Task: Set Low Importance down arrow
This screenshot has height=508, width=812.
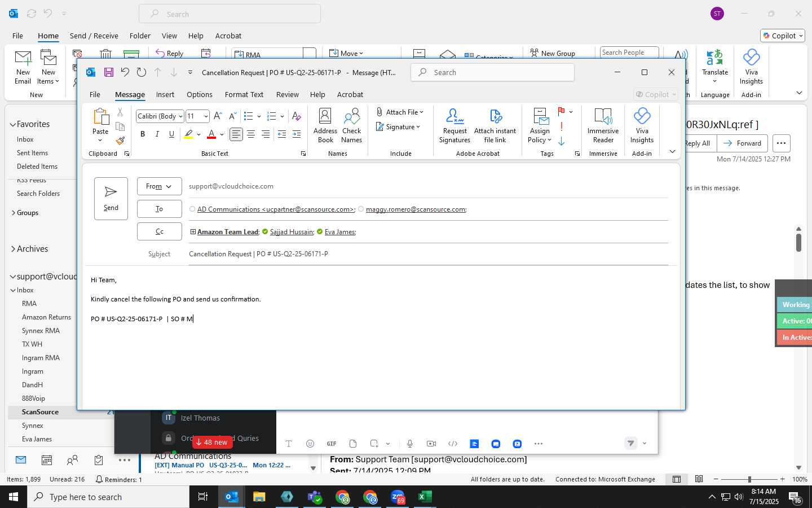Action: pos(562,141)
